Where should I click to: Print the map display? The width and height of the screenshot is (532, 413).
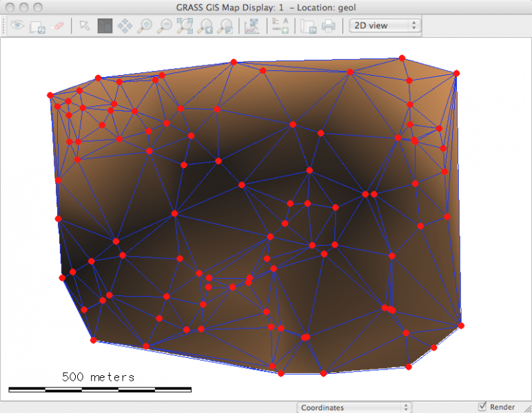click(329, 26)
